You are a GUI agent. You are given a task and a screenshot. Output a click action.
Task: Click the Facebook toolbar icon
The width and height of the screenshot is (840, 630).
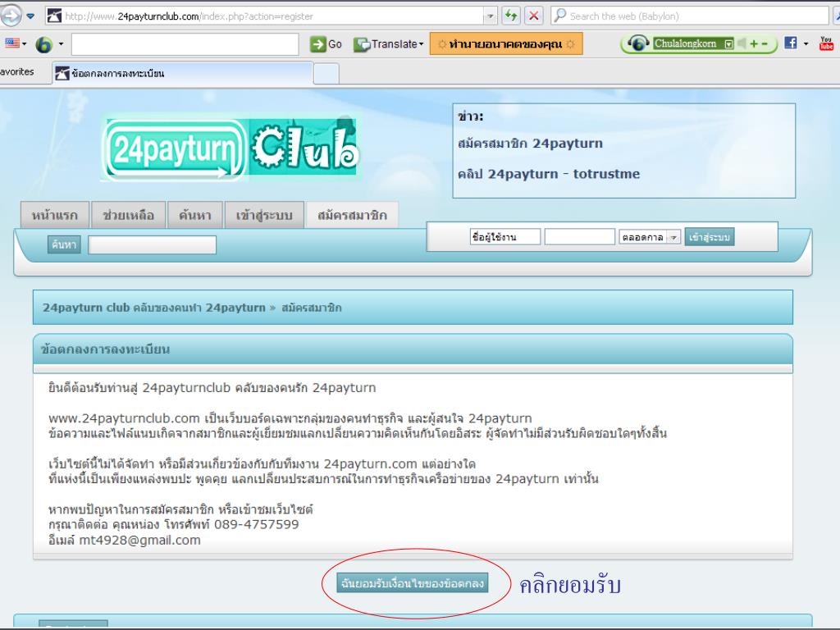791,43
